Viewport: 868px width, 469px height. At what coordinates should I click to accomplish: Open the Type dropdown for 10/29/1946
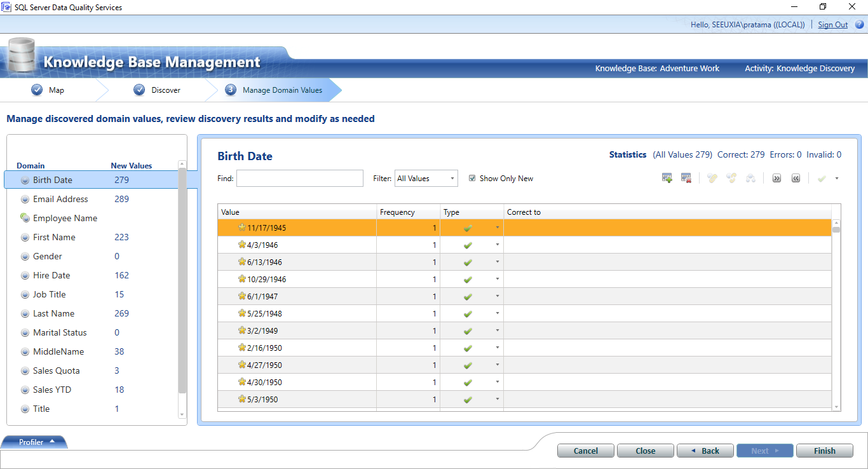pos(498,279)
